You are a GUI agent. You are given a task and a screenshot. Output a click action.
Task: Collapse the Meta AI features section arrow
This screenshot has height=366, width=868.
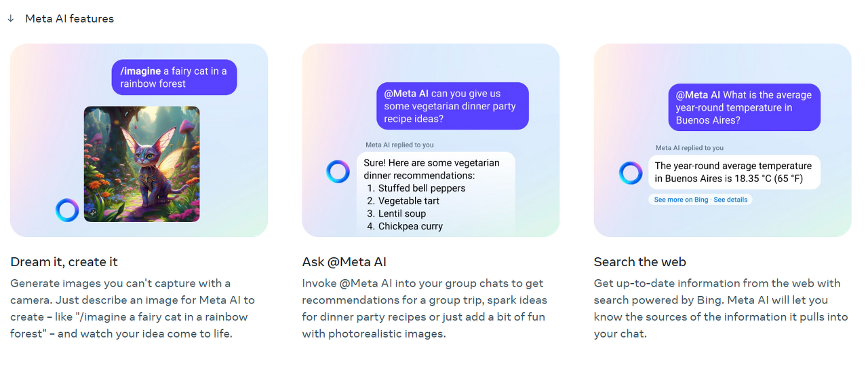point(11,18)
